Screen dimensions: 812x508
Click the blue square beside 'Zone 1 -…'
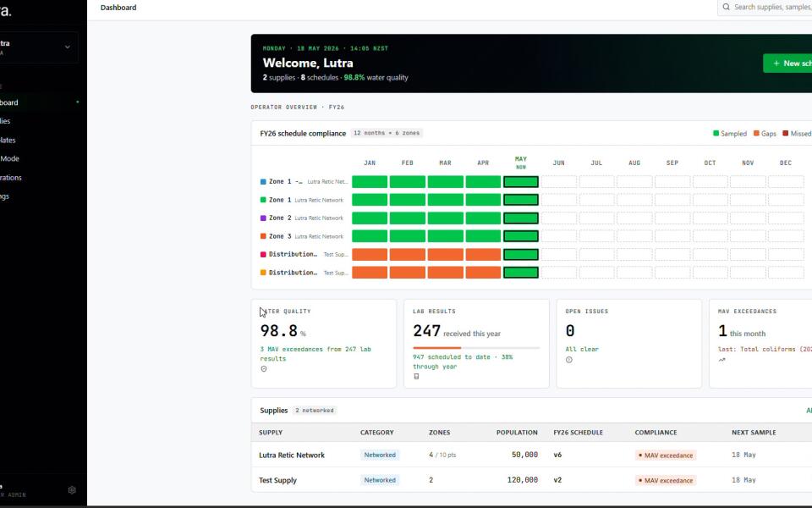pos(263,181)
